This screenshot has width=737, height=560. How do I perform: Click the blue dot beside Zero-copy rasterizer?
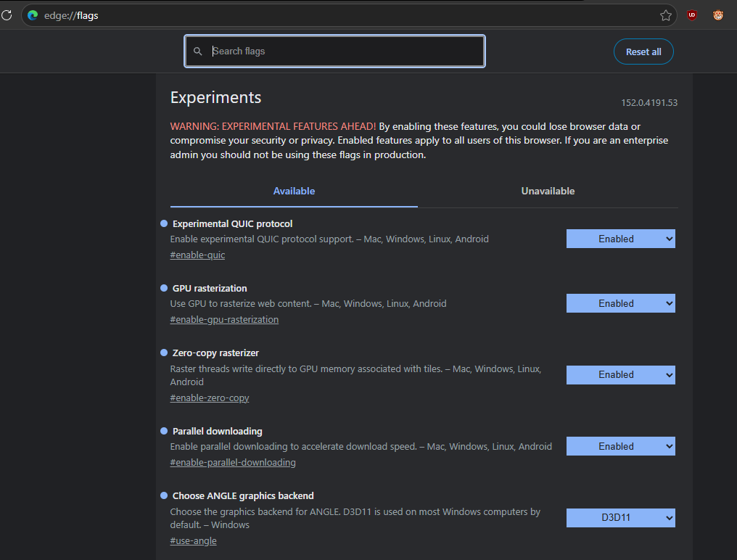(164, 352)
